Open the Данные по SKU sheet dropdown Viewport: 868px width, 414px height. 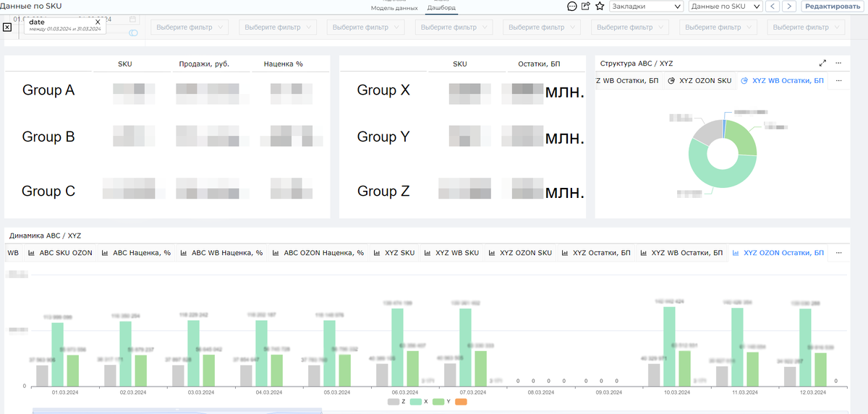click(x=725, y=6)
